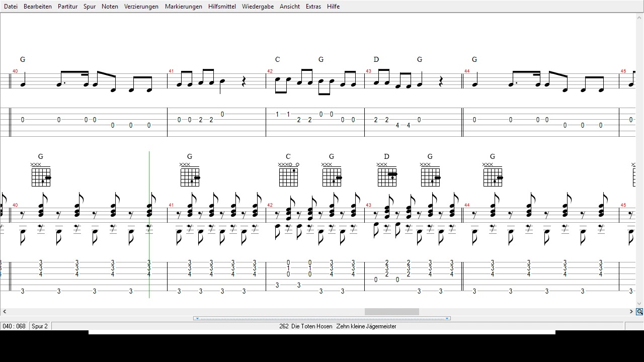Screen dimensions: 644x362
Task: Open the Hilfsmittel menu
Action: [222, 7]
